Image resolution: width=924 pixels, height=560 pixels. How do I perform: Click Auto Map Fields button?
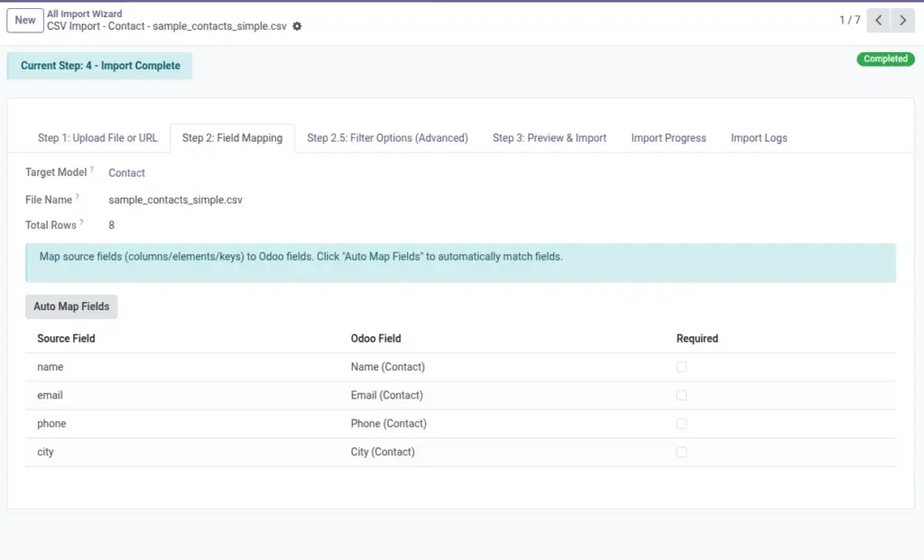71,307
